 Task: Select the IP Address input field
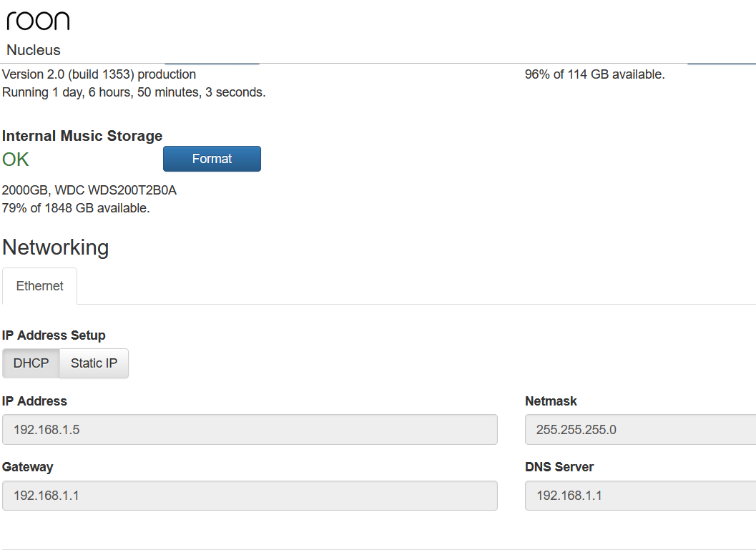[x=250, y=429]
